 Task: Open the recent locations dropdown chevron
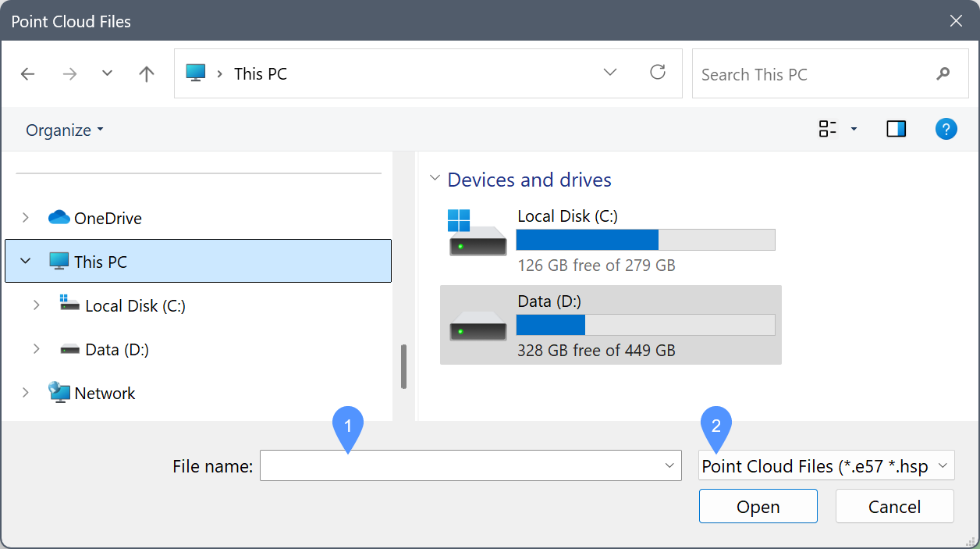[x=108, y=73]
